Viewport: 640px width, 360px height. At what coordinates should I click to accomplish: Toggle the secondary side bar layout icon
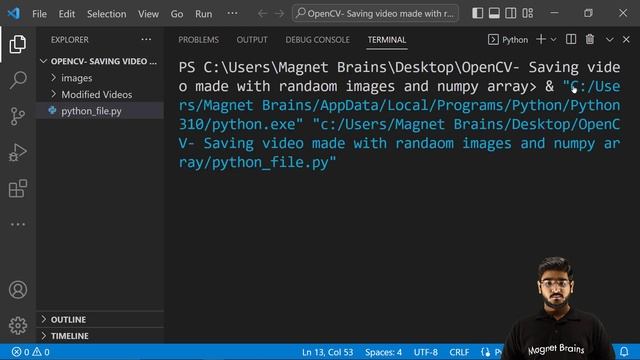(x=511, y=13)
